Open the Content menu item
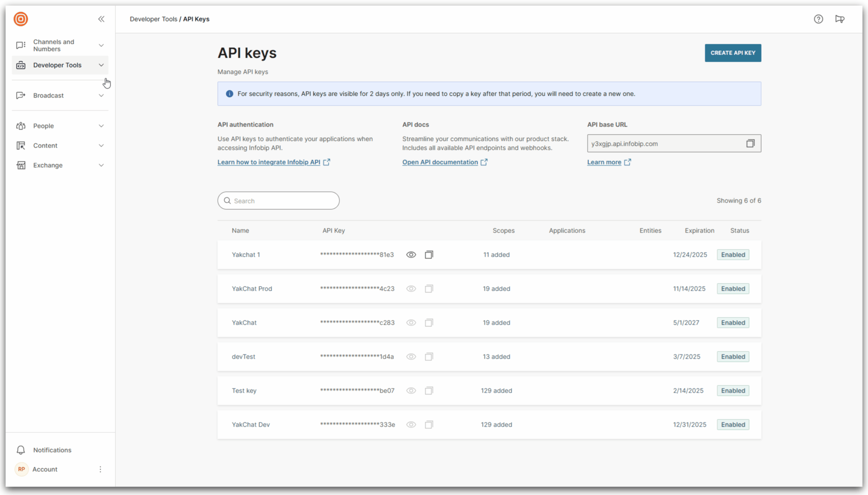This screenshot has width=868, height=495. [x=60, y=145]
